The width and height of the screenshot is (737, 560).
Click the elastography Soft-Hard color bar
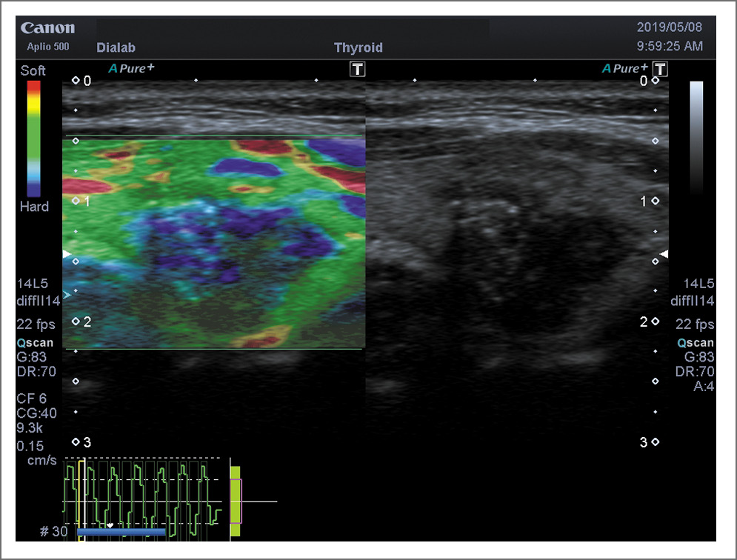(x=33, y=138)
